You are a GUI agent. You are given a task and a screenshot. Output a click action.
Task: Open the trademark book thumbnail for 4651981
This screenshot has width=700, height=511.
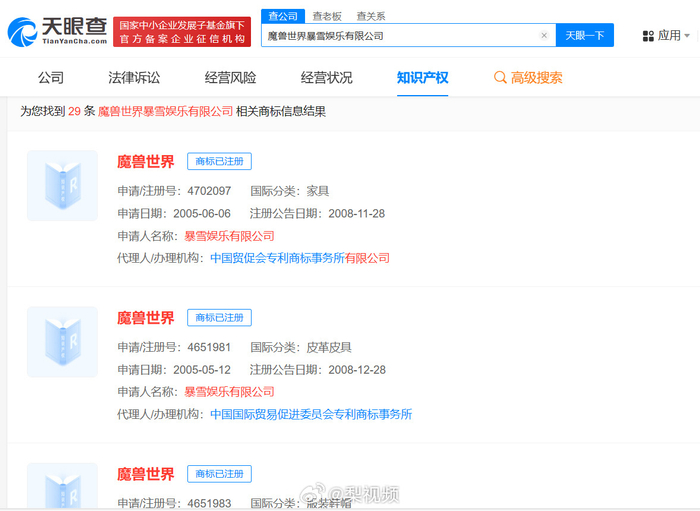(62, 342)
